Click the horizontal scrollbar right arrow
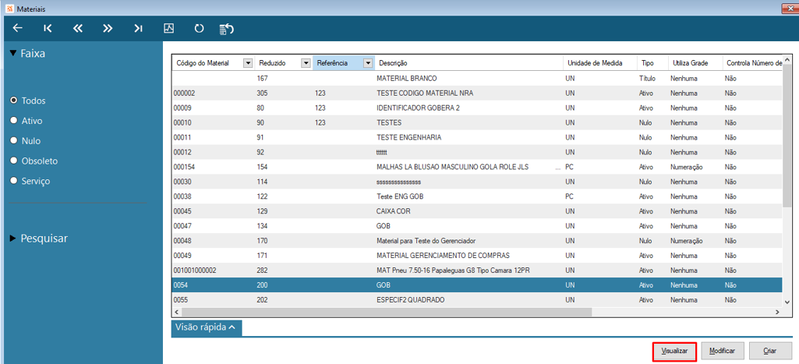The width and height of the screenshot is (799, 364). coord(778,311)
